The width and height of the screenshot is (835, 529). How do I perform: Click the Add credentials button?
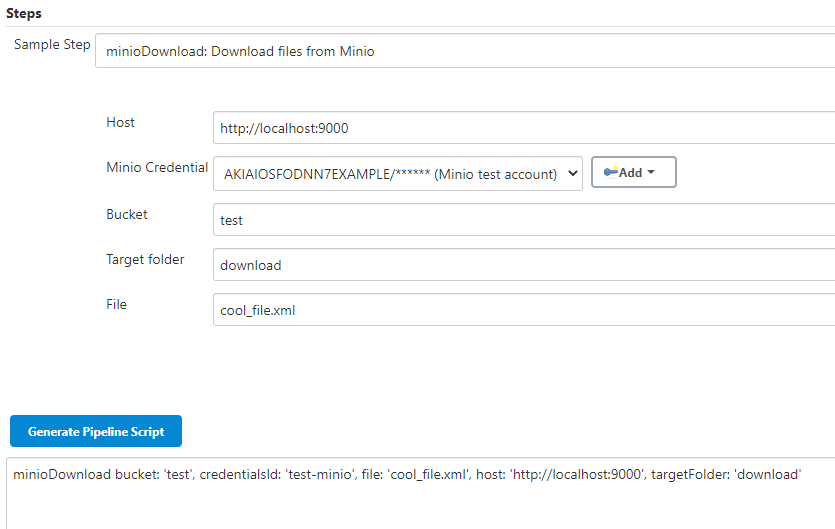point(634,172)
